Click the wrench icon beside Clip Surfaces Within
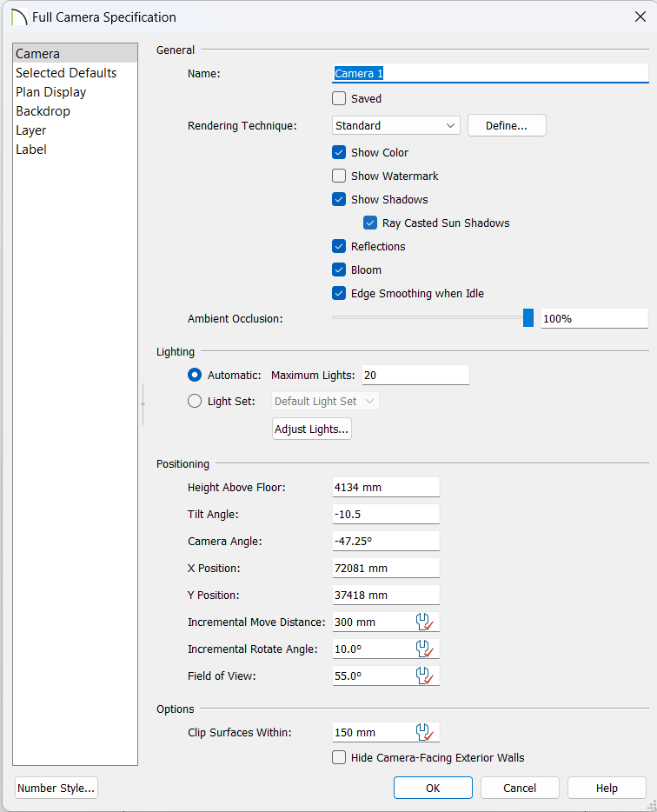The image size is (657, 812). (425, 732)
